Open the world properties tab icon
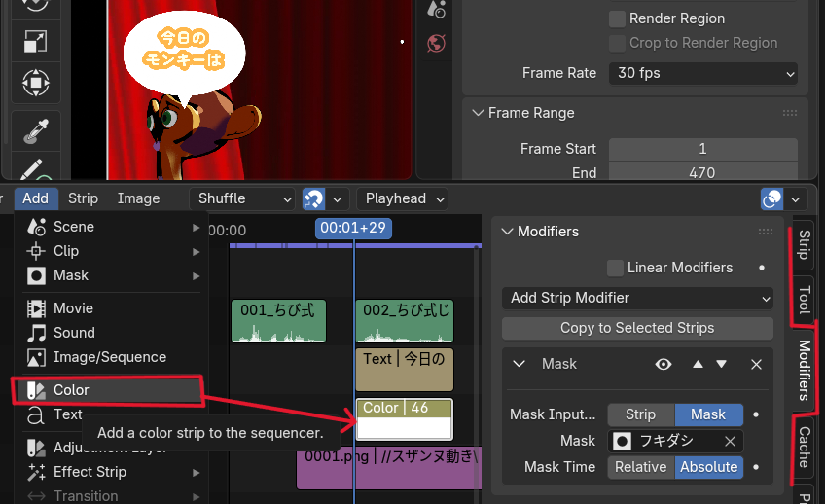The image size is (825, 504). [437, 43]
